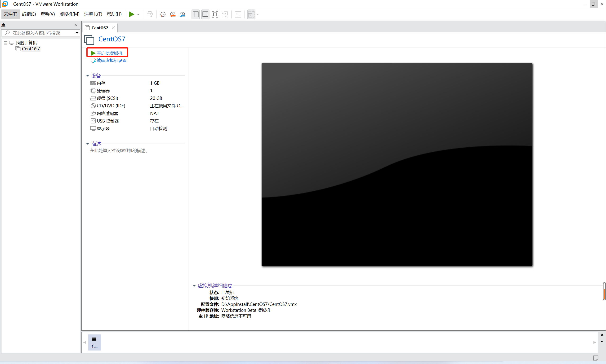Close the CentOS7 tab
This screenshot has width=606, height=364.
pos(113,28)
